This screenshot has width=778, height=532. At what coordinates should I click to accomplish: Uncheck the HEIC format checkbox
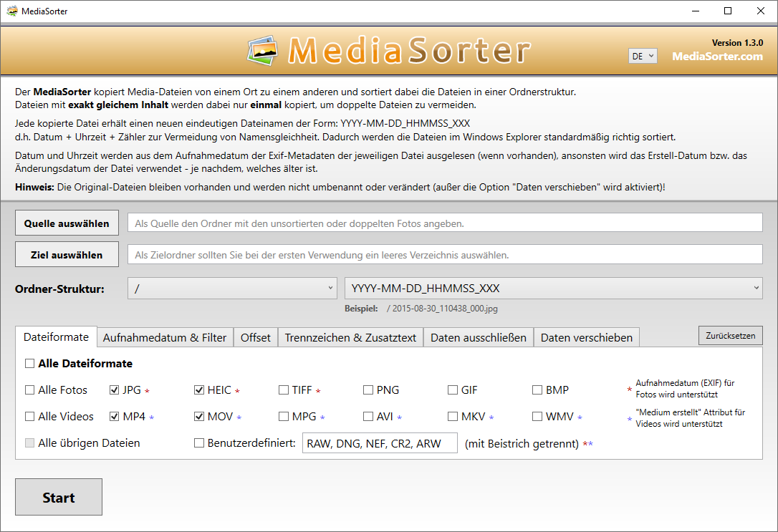coord(199,390)
